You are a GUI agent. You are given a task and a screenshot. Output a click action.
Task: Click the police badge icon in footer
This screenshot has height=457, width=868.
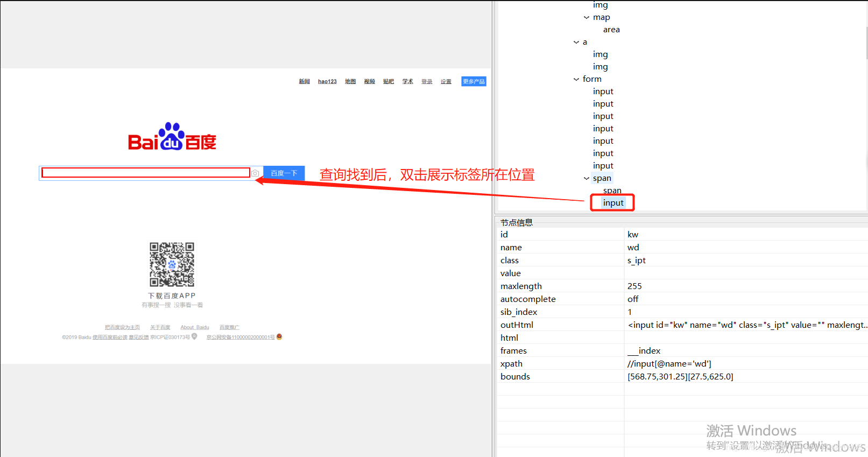(x=279, y=337)
